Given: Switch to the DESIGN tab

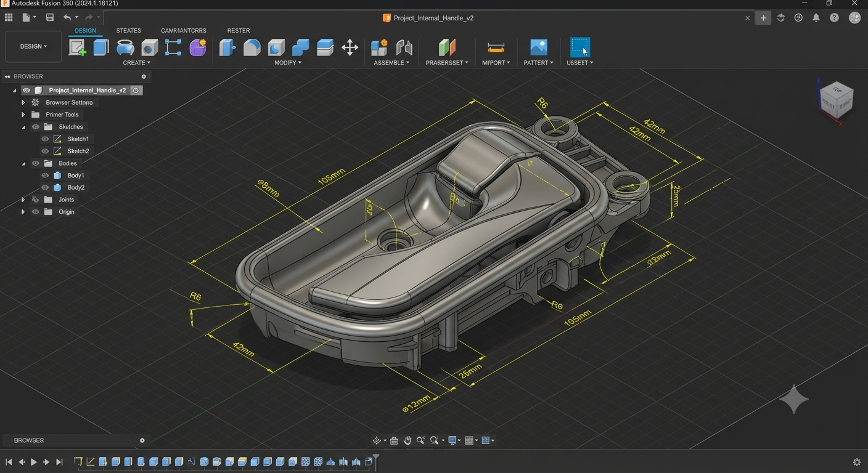Looking at the screenshot, I should click(x=85, y=31).
